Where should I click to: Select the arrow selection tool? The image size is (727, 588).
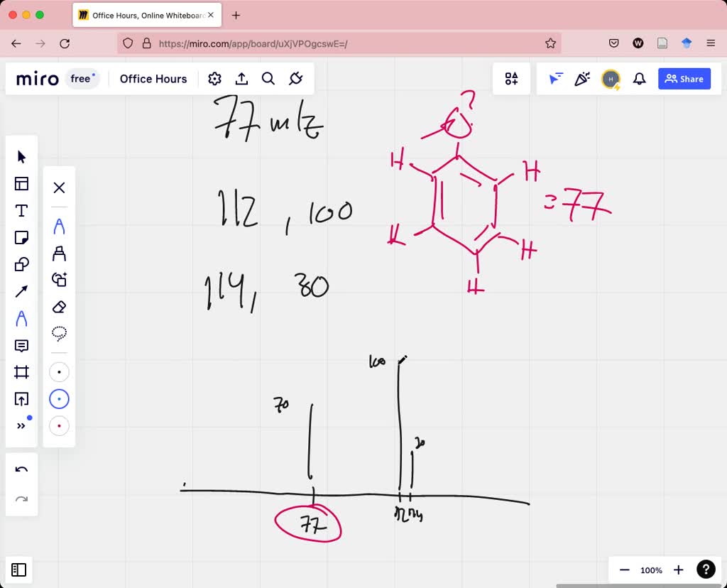[x=21, y=156]
